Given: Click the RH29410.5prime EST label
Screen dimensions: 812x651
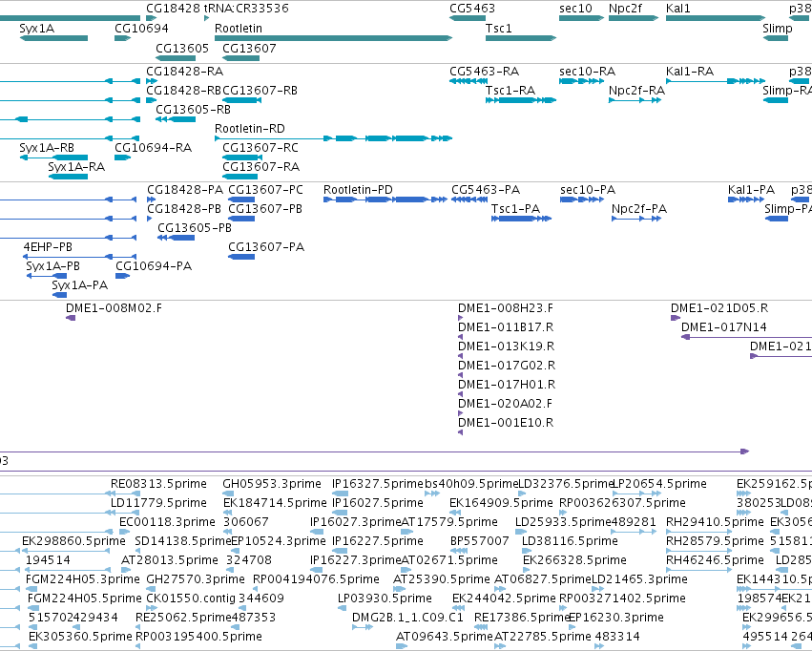Looking at the screenshot, I should 715,522.
